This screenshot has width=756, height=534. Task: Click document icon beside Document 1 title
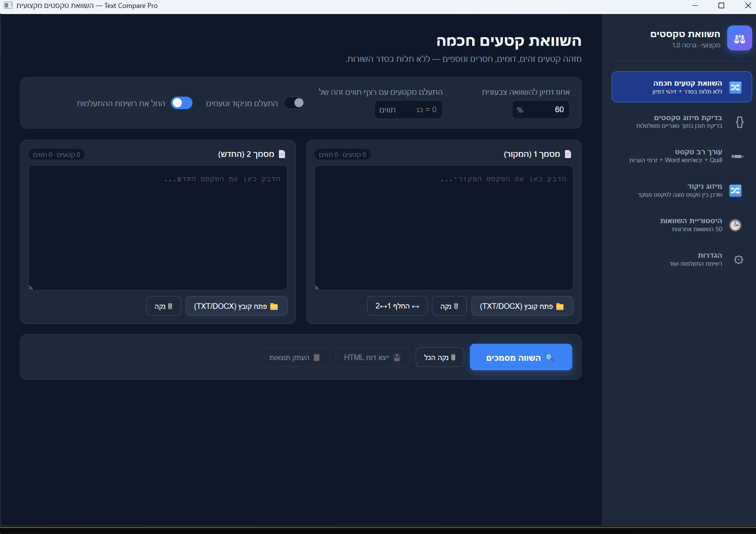[x=568, y=154]
